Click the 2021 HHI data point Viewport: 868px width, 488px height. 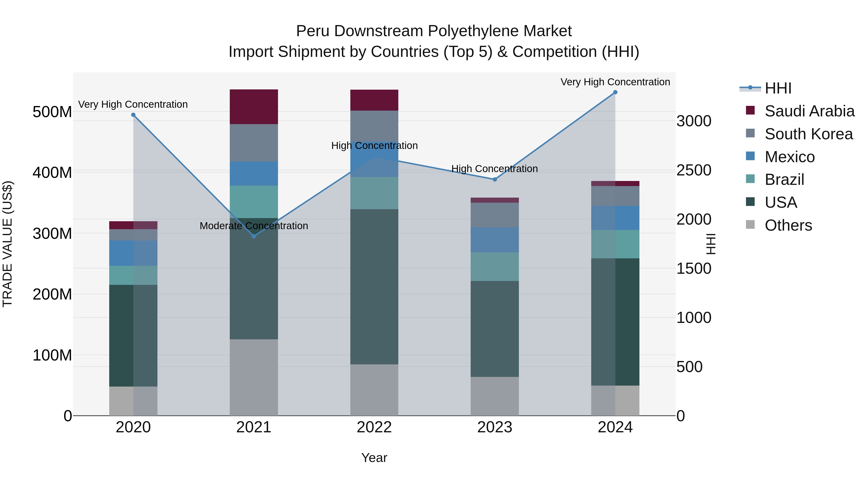[254, 236]
